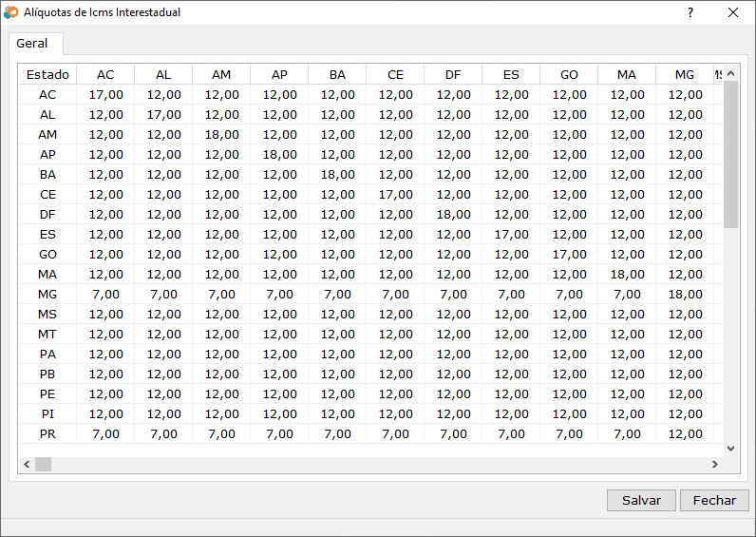The width and height of the screenshot is (756, 537).
Task: Click the 17,00 cell in AC row
Action: (105, 94)
